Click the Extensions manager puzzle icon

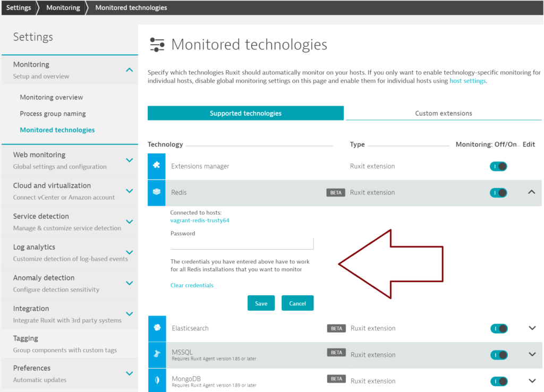pyautogui.click(x=157, y=166)
